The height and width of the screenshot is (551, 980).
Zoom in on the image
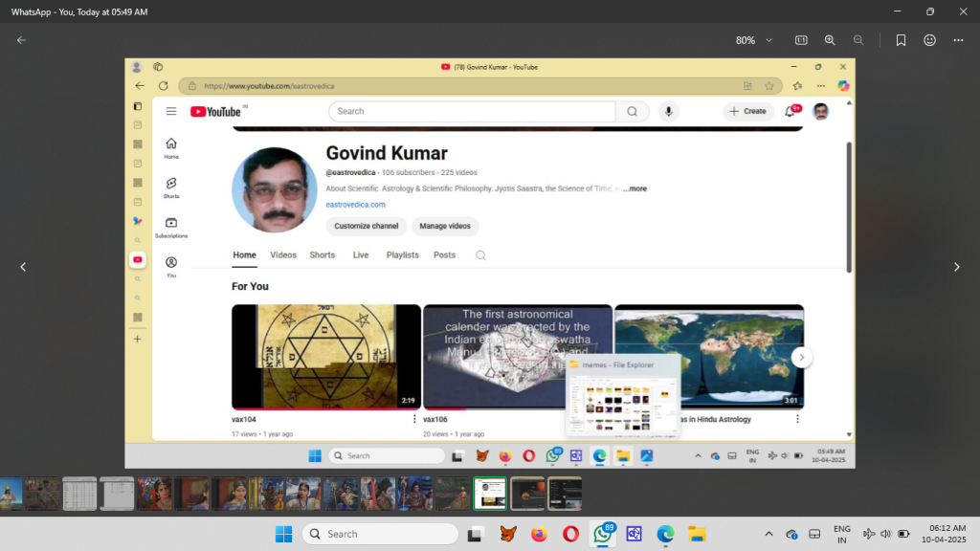tap(830, 40)
